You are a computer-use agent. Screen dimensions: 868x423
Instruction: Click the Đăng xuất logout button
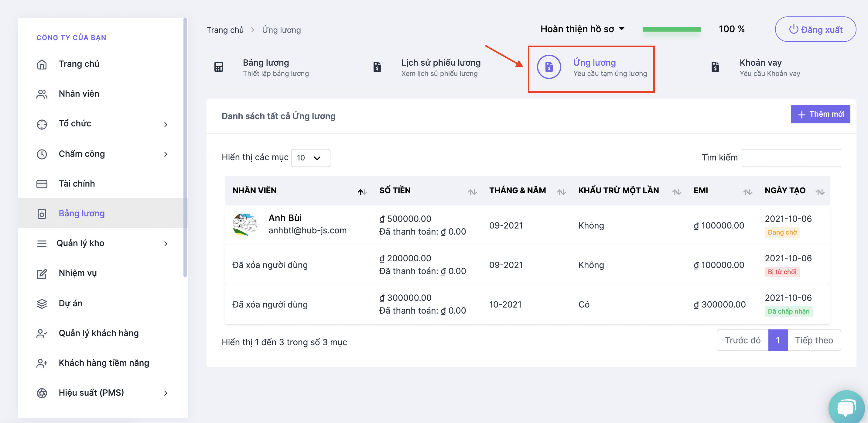point(815,29)
